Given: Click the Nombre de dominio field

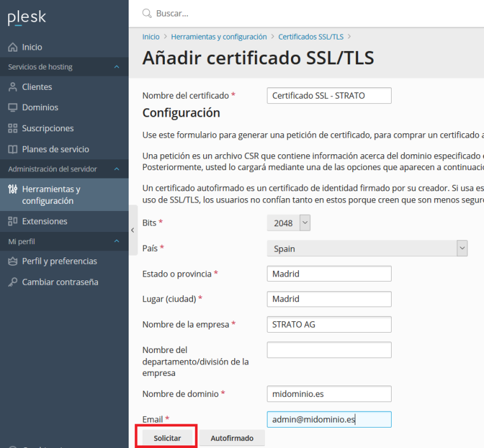Looking at the screenshot, I should (x=329, y=394).
